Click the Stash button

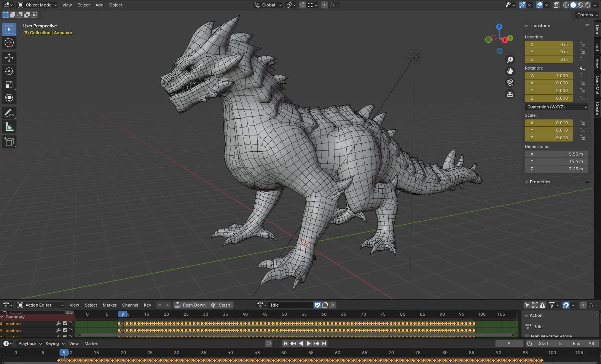click(x=220, y=305)
